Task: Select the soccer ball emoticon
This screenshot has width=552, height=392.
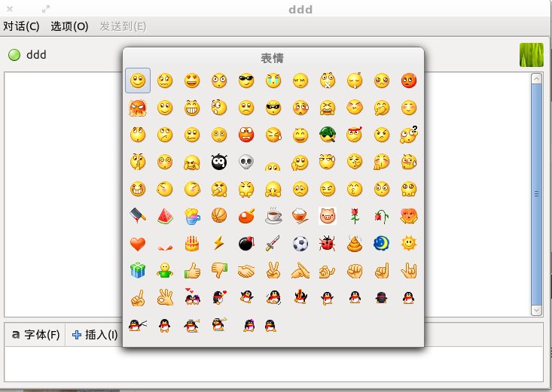Action: [300, 244]
